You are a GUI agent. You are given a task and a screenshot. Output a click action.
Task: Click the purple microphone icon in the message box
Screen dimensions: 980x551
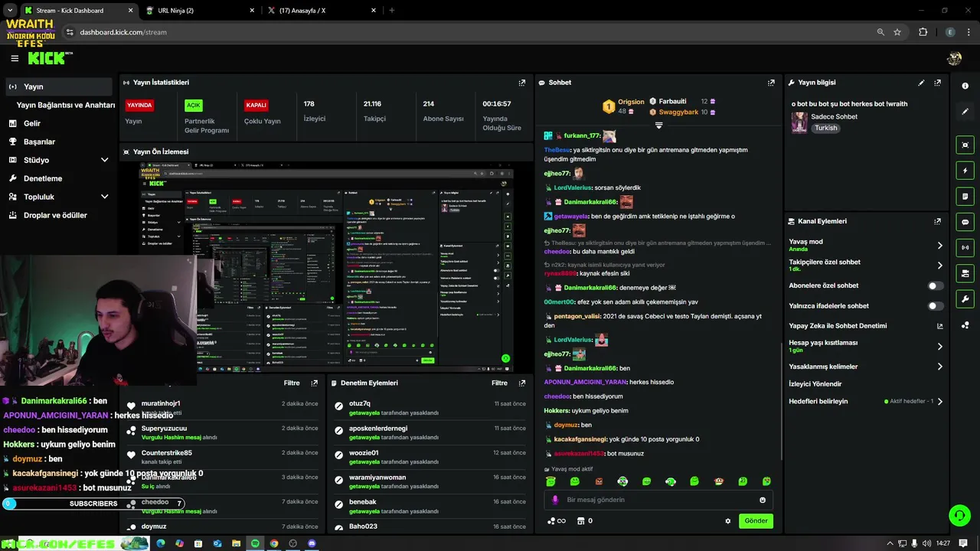tap(555, 500)
